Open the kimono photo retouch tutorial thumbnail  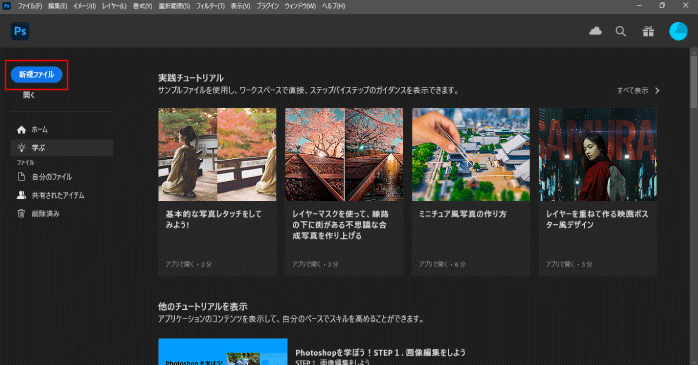coord(217,154)
